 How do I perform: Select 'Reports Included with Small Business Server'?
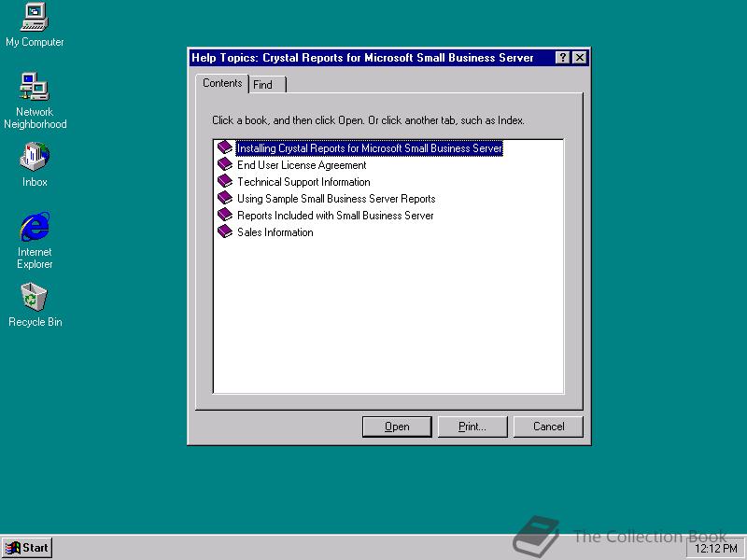(335, 216)
